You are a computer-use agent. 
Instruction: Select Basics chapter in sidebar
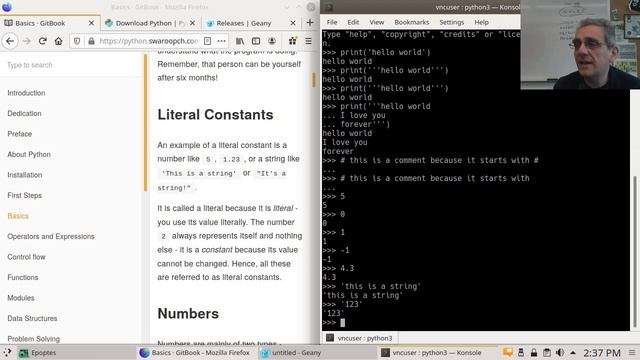[18, 216]
